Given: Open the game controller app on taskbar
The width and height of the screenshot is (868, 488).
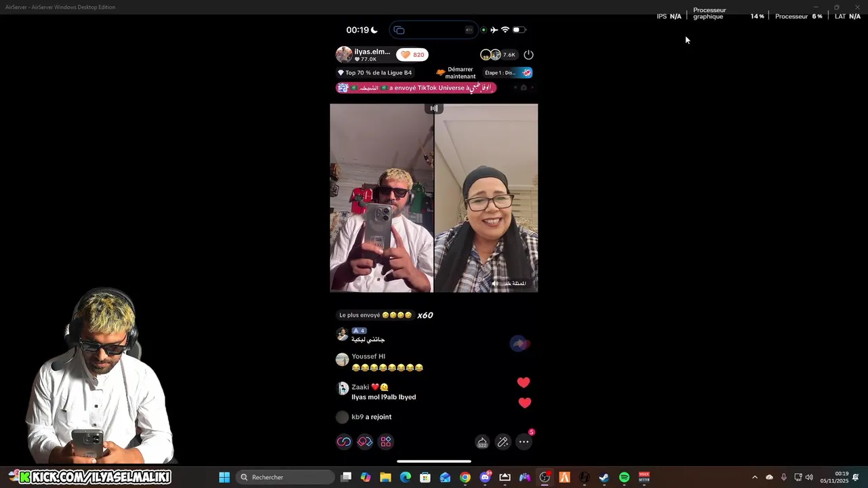Looking at the screenshot, I should coord(525,477).
